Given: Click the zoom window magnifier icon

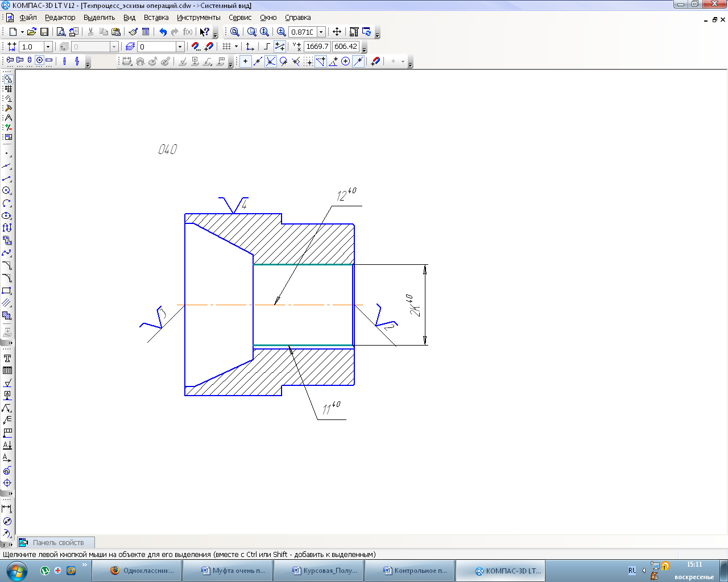Looking at the screenshot, I should pos(252,32).
